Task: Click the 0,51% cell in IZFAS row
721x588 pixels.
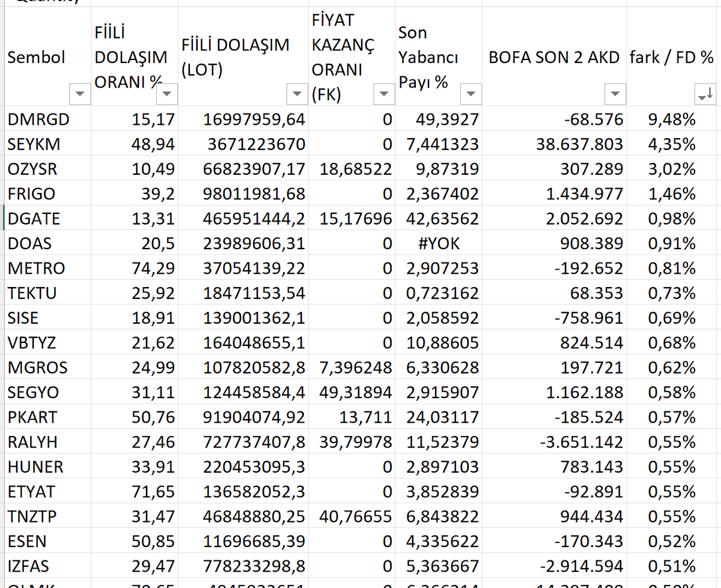Action: [x=672, y=566]
